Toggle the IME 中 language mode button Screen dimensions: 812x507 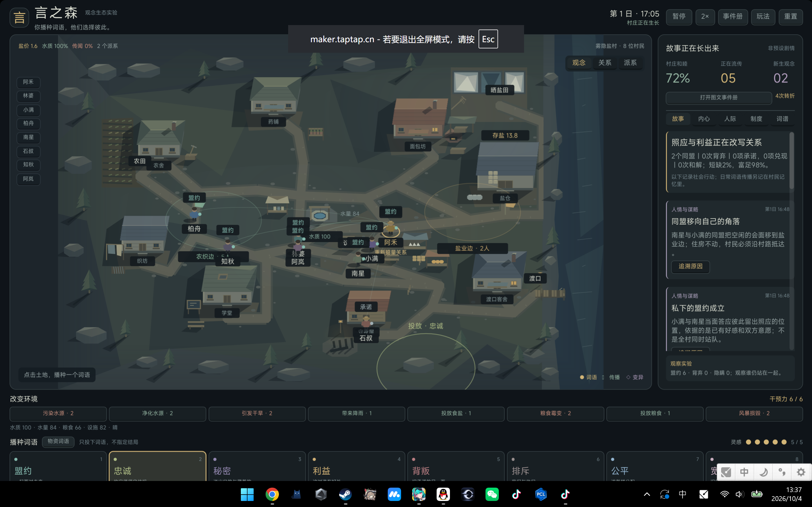pyautogui.click(x=744, y=472)
